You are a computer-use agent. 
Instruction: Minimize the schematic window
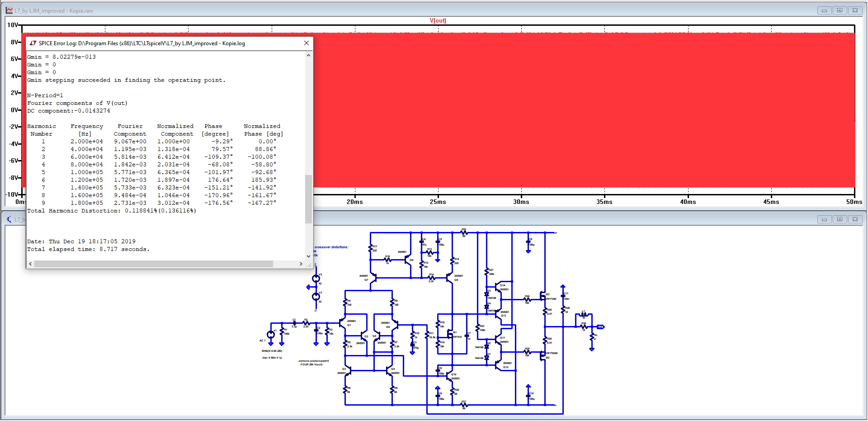(824, 219)
